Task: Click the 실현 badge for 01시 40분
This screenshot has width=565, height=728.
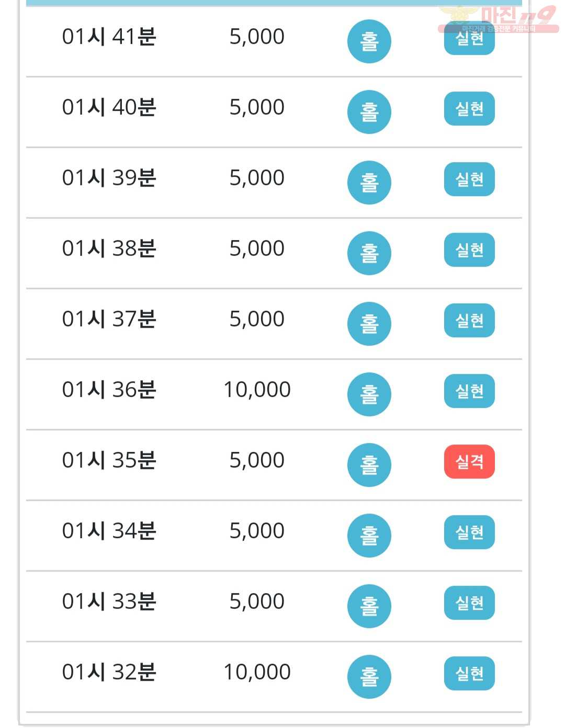Action: (469, 108)
